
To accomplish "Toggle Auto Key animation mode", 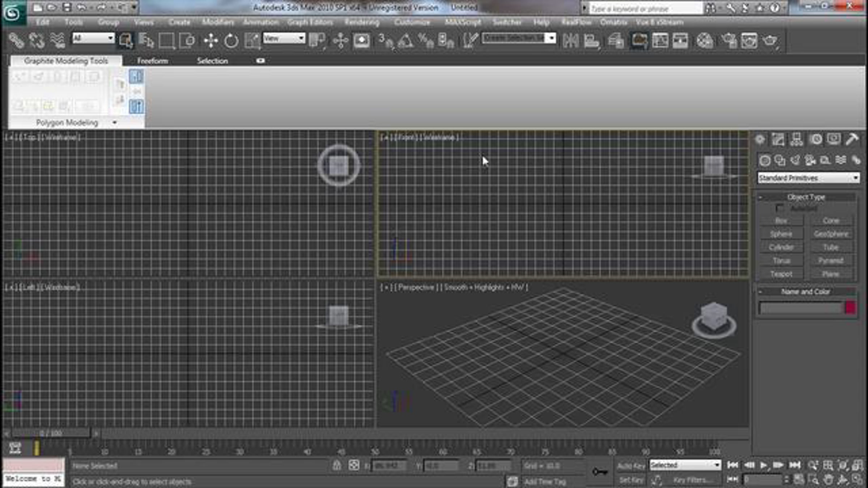I will pos(631,466).
